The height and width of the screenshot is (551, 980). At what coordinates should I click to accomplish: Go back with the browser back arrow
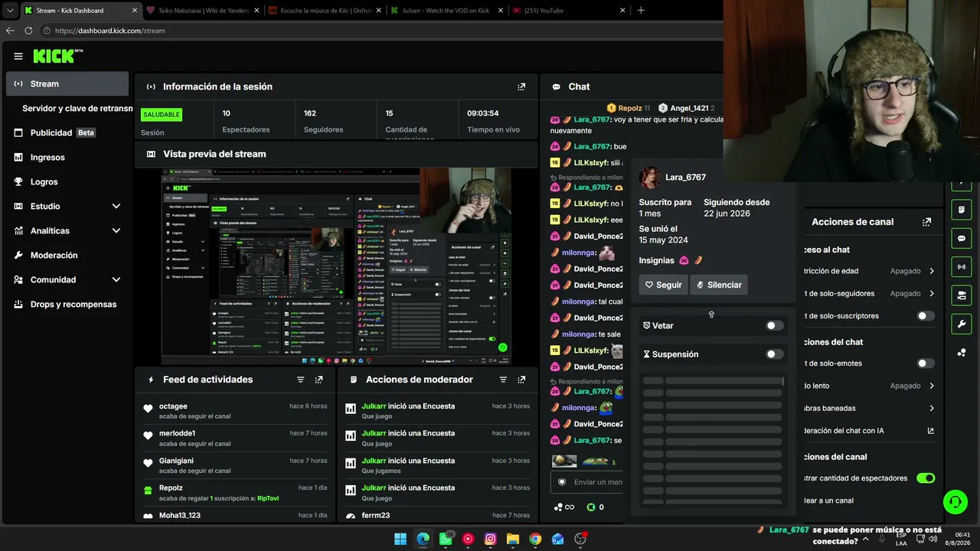pyautogui.click(x=10, y=31)
